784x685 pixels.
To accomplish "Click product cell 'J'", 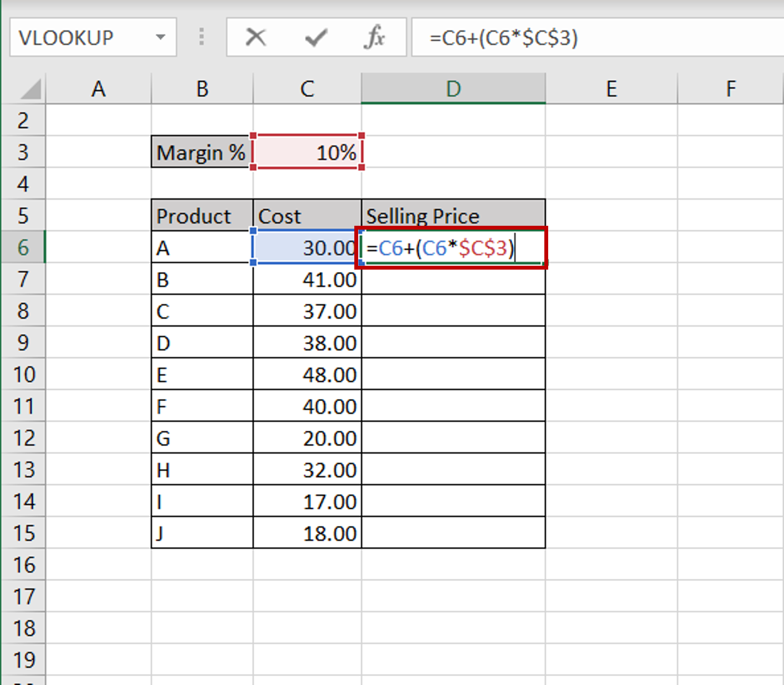I will pos(202,533).
